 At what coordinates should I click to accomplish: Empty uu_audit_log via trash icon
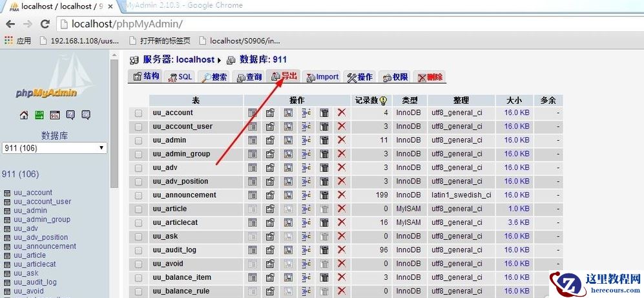coord(324,250)
